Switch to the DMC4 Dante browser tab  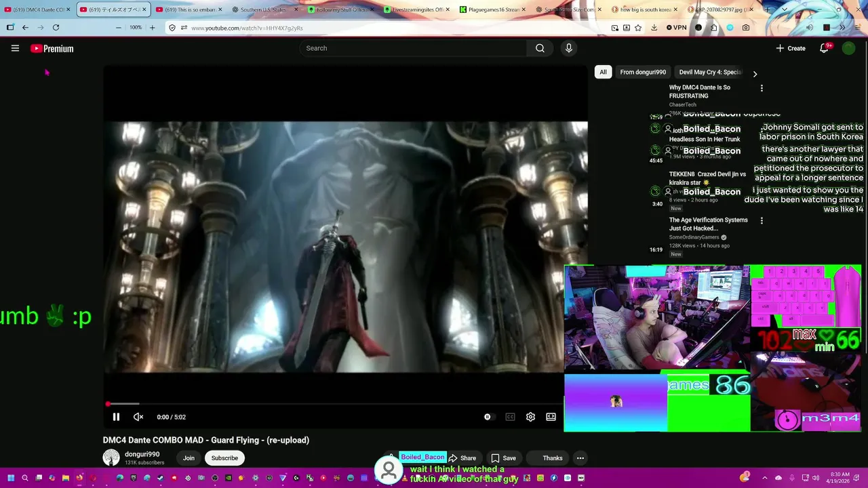tap(36, 9)
